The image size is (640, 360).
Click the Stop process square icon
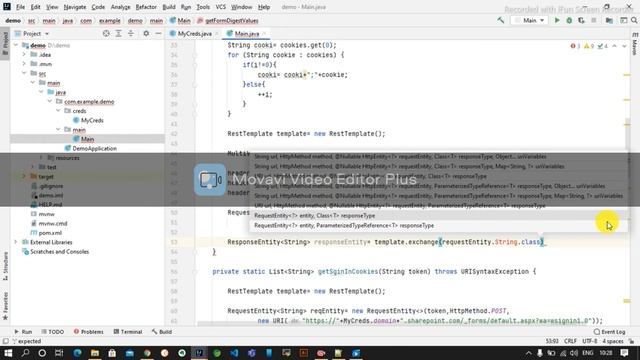coord(594,20)
